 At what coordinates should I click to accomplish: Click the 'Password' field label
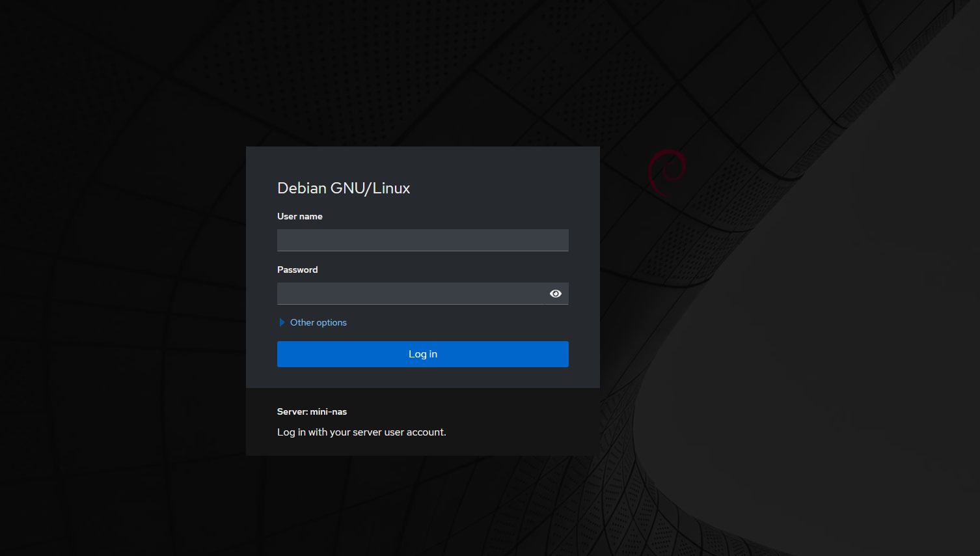coord(297,270)
